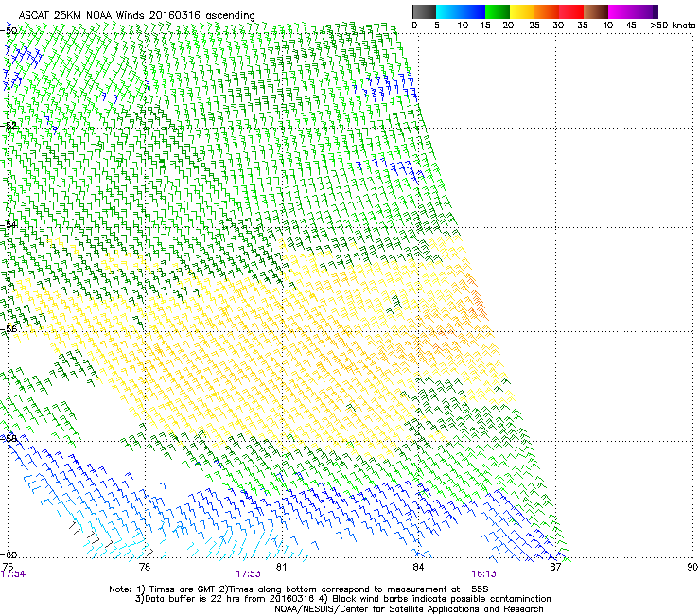Click the '-52' latitude axis label
This screenshot has width=700, height=615.
[9, 126]
